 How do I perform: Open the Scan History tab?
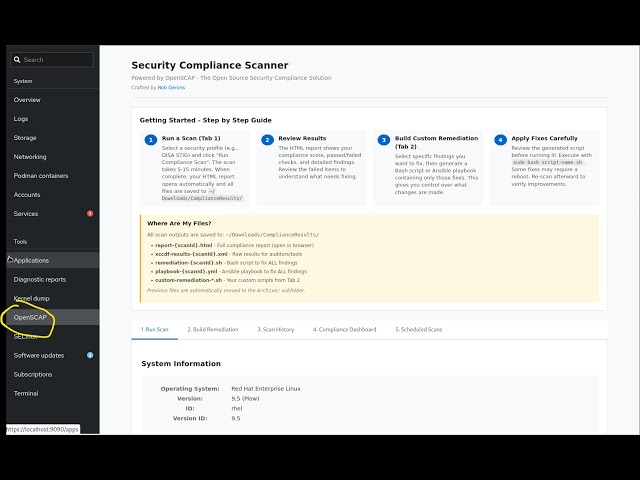[x=275, y=329]
